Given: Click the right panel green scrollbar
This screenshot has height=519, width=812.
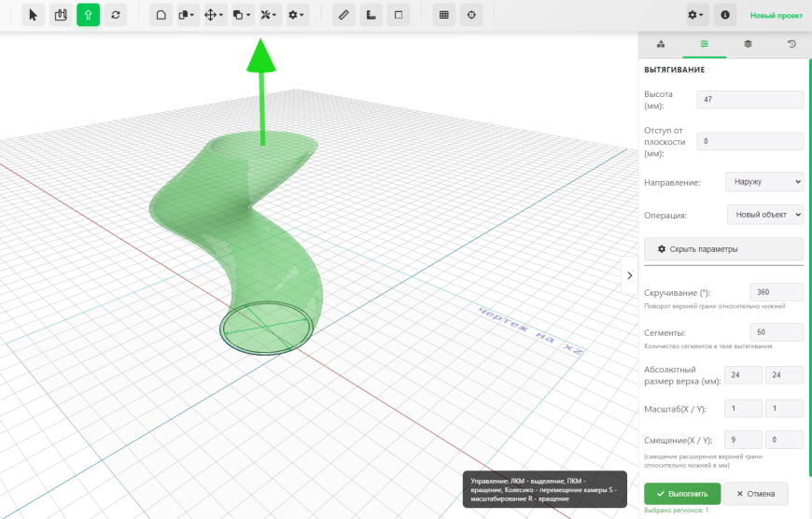Looking at the screenshot, I should click(x=810, y=268).
